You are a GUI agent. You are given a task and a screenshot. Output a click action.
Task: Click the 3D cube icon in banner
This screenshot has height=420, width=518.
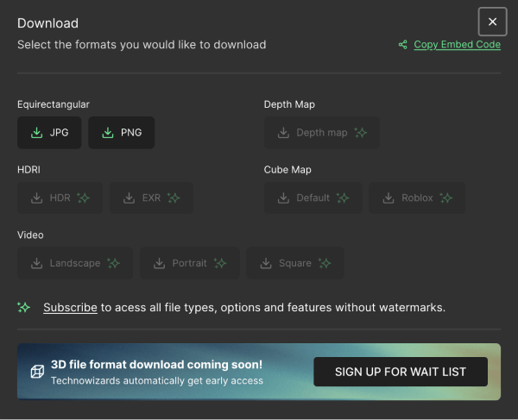(x=37, y=372)
